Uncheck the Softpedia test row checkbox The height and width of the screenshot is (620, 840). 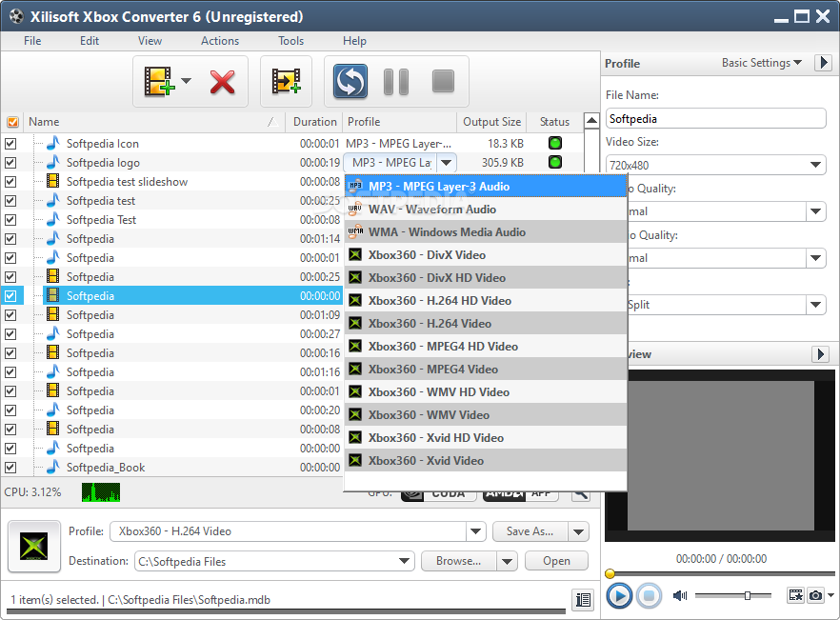[x=10, y=200]
